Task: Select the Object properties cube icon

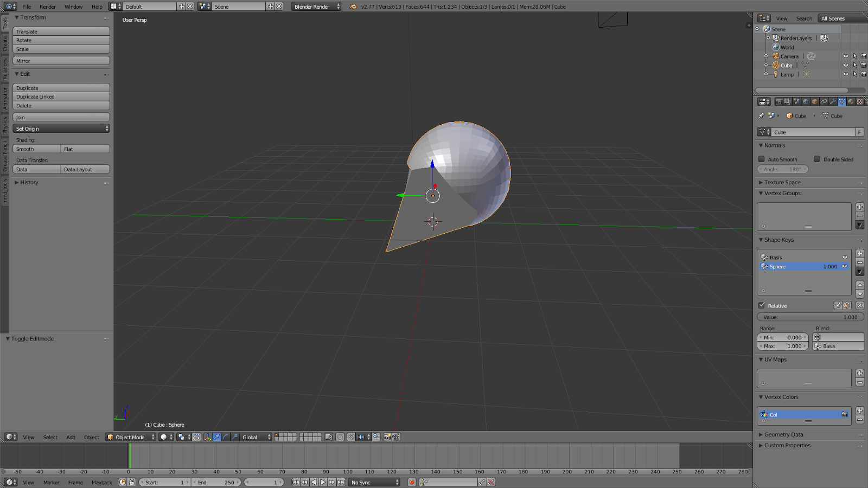Action: pyautogui.click(x=815, y=101)
